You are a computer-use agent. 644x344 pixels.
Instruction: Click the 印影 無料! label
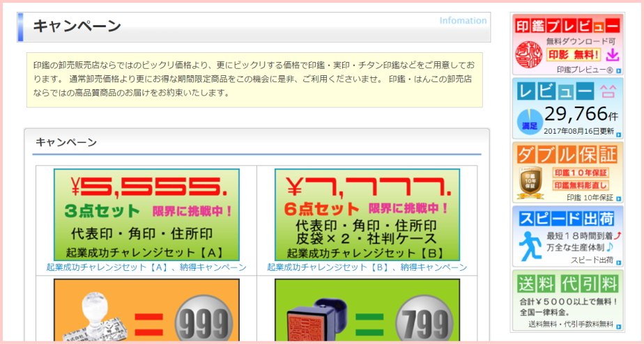[574, 54]
